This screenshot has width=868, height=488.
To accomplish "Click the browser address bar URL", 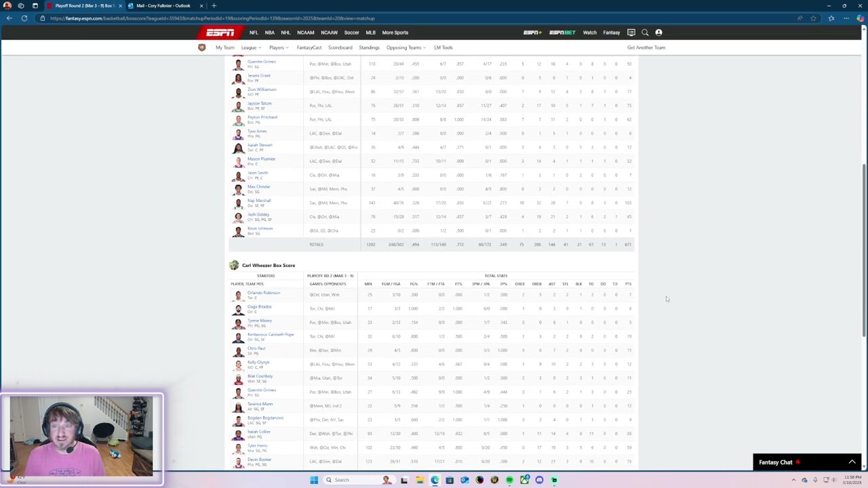I will point(212,18).
